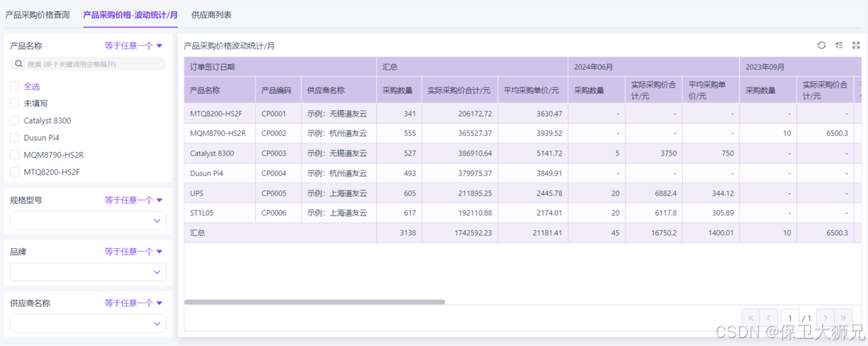
Task: Expand the 规格型号 value select box
Action: pos(88,220)
